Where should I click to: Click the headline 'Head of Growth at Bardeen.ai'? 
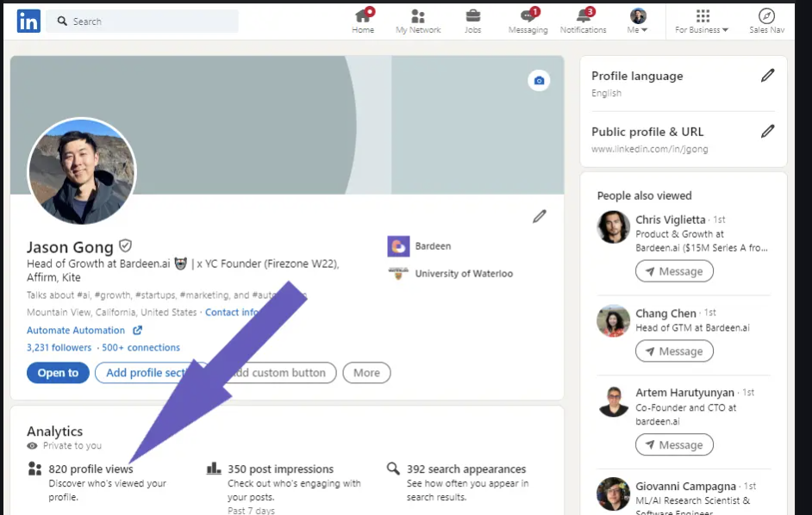98,264
